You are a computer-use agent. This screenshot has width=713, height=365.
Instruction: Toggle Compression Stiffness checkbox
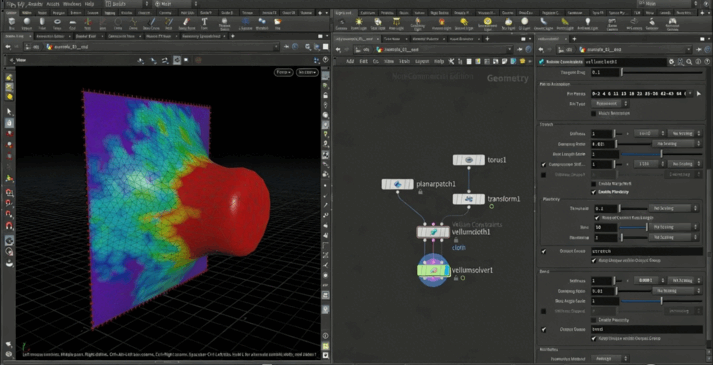[544, 164]
